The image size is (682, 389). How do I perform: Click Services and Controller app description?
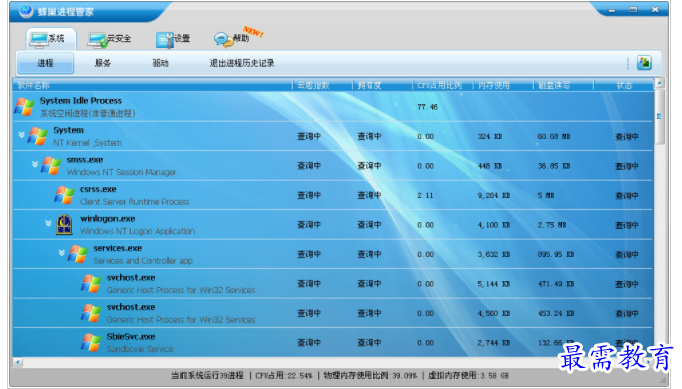coord(143,261)
